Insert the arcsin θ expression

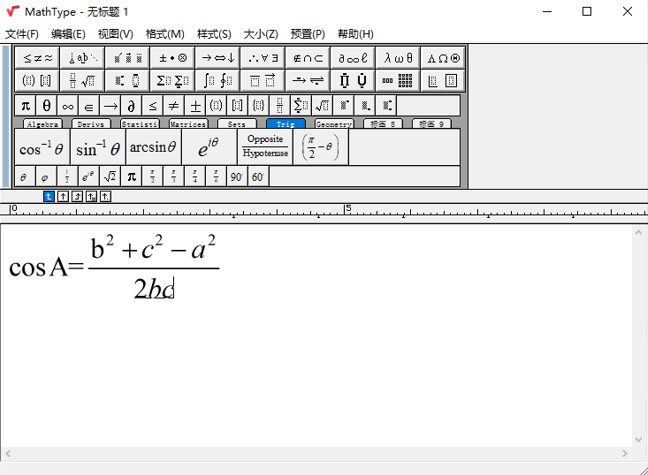153,148
